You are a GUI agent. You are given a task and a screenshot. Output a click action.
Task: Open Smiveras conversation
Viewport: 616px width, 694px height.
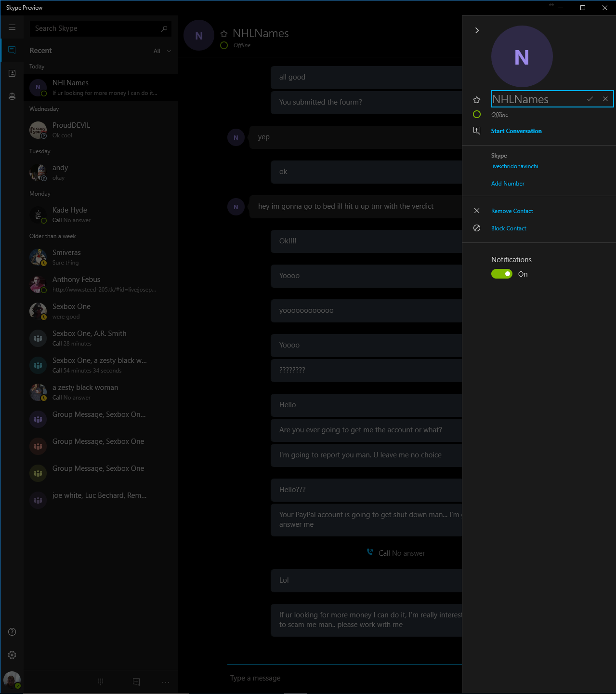pos(101,257)
